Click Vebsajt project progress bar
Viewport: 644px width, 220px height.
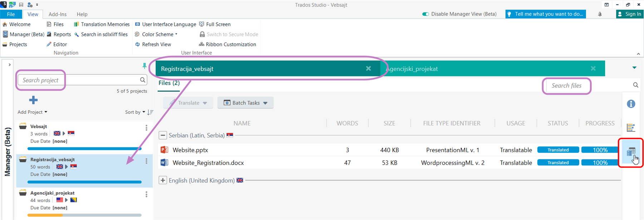click(84, 149)
